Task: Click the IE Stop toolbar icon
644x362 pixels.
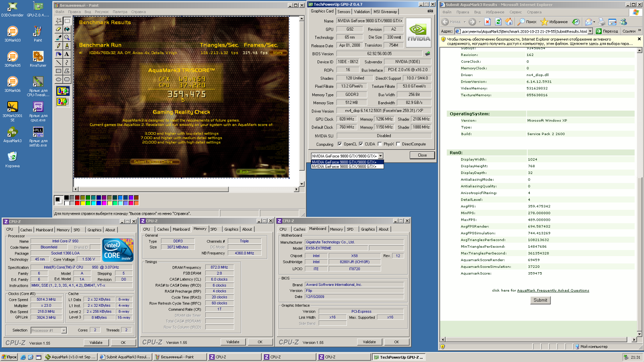Action: [487, 22]
